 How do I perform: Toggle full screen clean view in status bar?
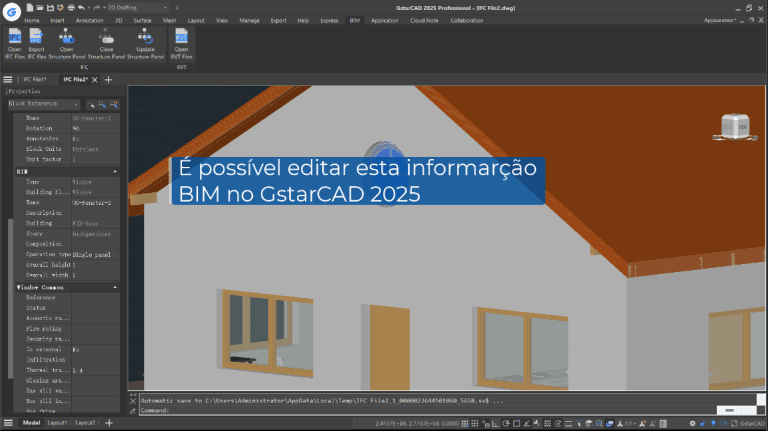[x=734, y=424]
